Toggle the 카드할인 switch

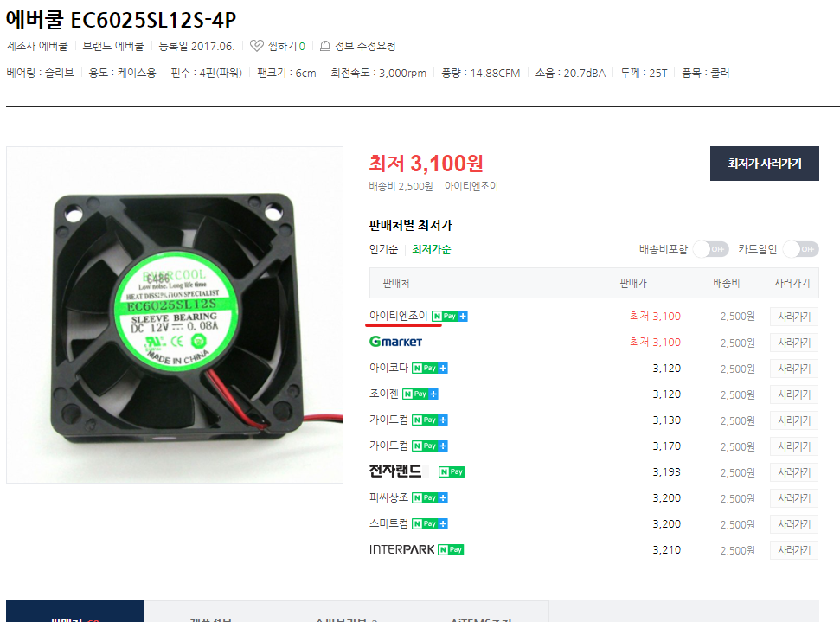pos(800,249)
